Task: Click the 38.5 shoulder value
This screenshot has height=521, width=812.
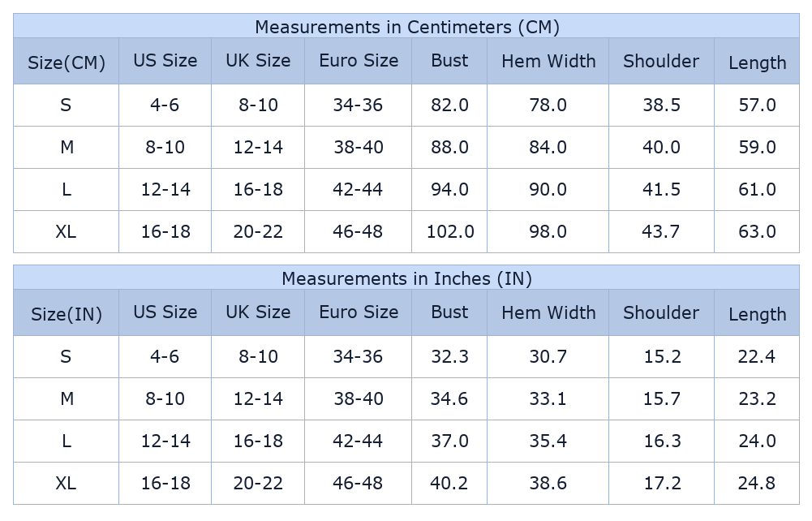Action: pyautogui.click(x=661, y=105)
